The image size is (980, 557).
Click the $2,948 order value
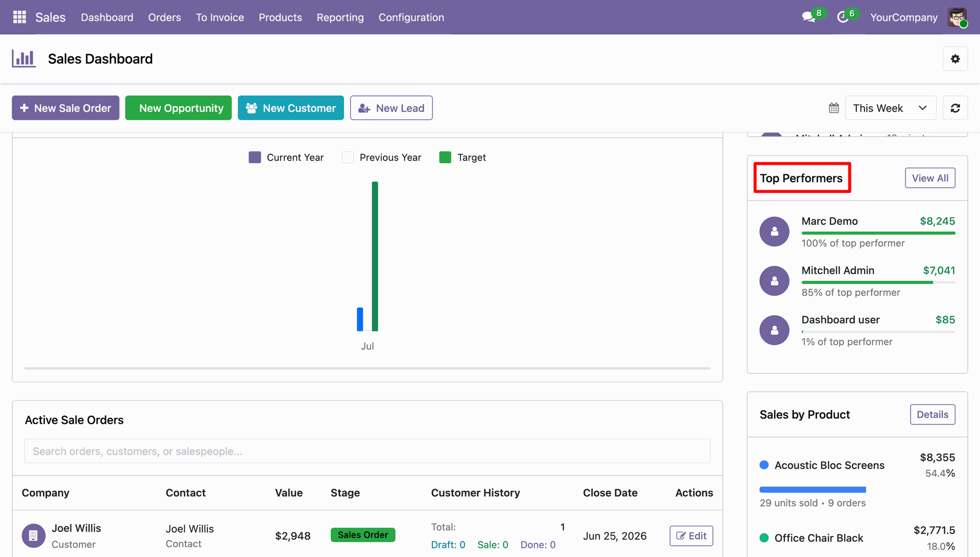292,536
